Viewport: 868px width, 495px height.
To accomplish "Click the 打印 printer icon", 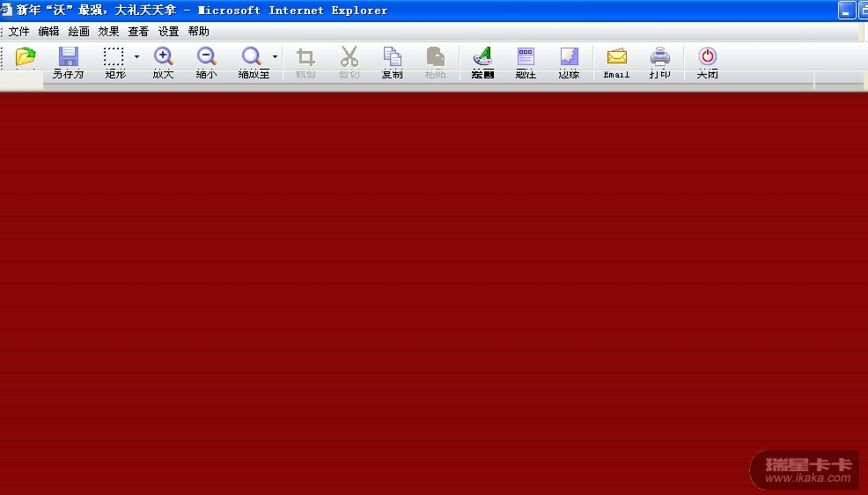I will coord(660,56).
